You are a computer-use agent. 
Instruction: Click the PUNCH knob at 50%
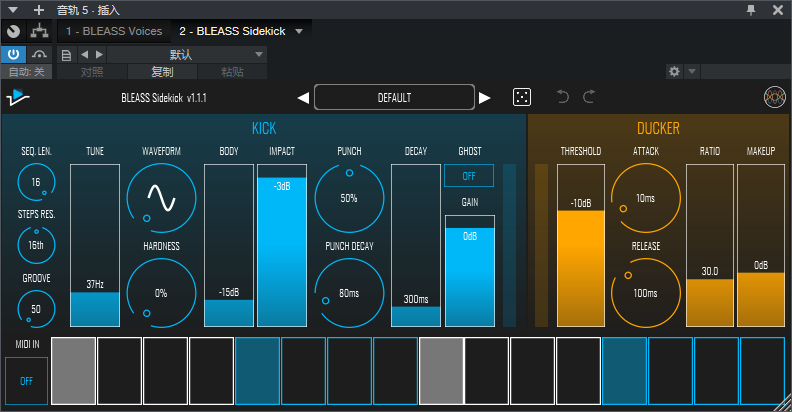coord(349,197)
